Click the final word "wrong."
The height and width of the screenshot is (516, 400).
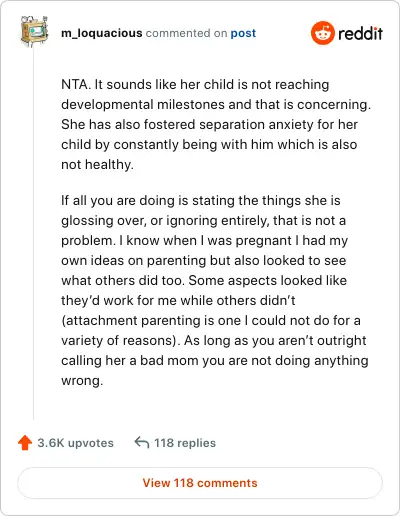[82, 381]
